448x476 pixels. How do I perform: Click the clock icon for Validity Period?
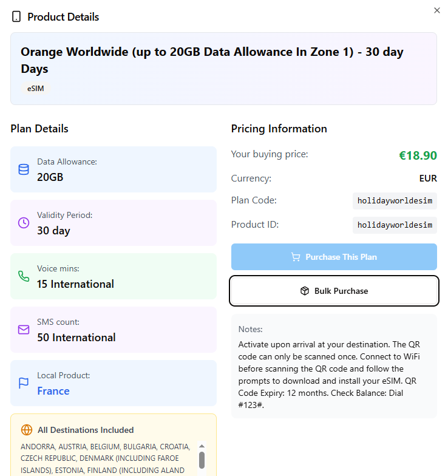pos(24,223)
